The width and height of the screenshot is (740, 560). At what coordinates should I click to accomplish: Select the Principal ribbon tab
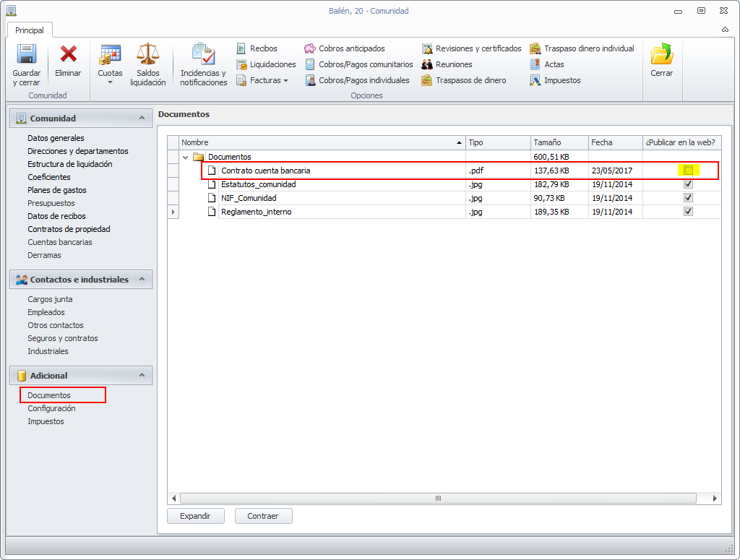(x=29, y=30)
